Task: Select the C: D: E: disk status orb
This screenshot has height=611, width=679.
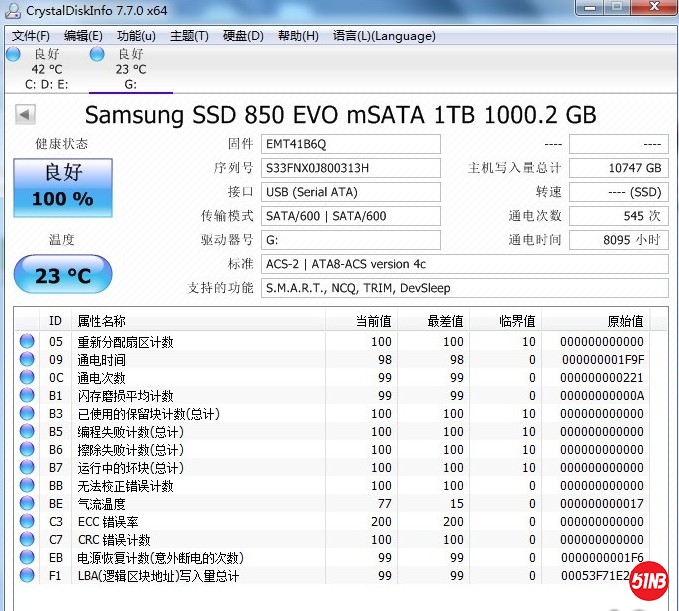Action: pyautogui.click(x=13, y=55)
